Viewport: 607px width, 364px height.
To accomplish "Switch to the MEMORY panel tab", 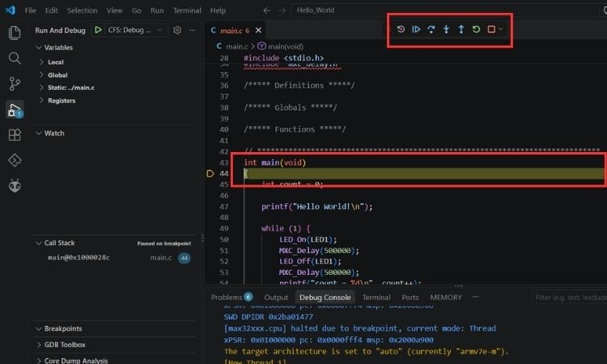I will [446, 297].
